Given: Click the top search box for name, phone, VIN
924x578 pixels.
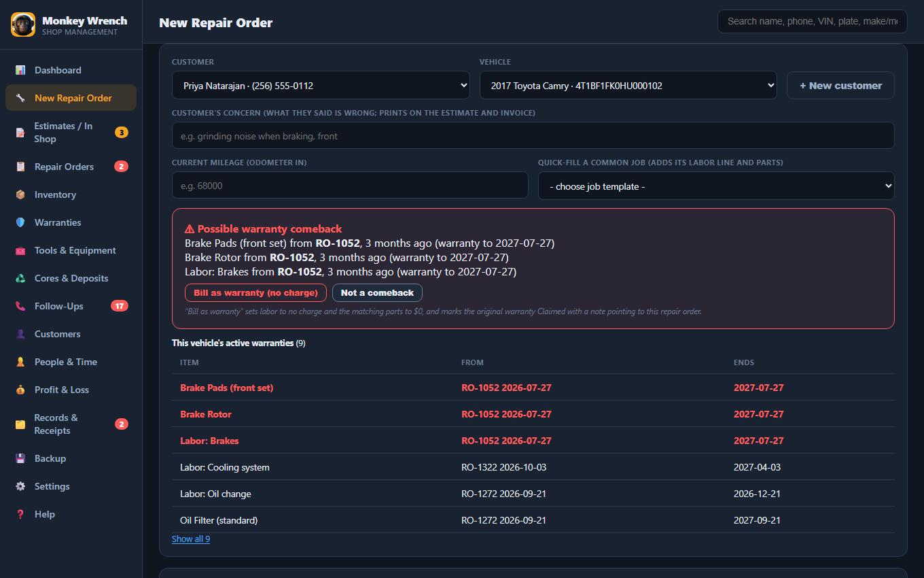Looking at the screenshot, I should 812,21.
